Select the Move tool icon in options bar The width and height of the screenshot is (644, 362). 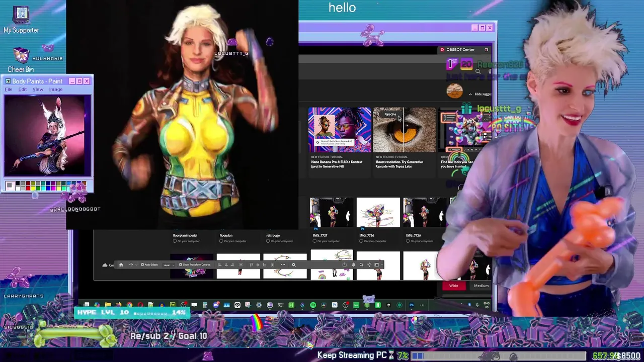tap(131, 265)
